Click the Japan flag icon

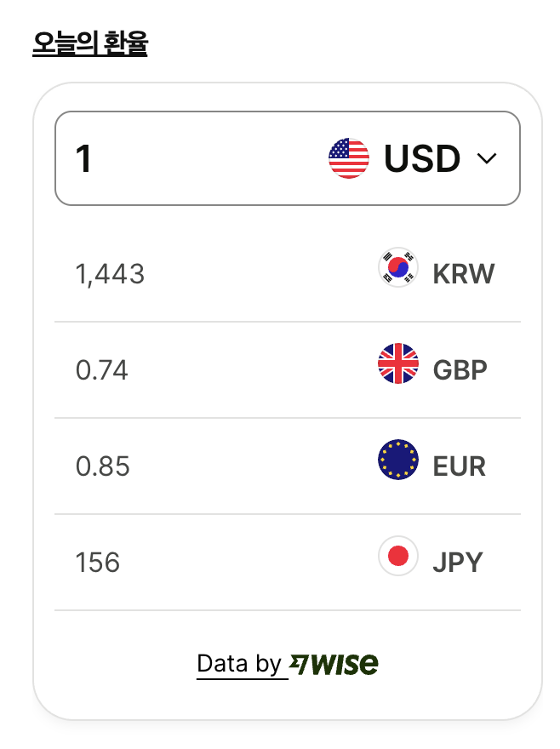coord(398,557)
